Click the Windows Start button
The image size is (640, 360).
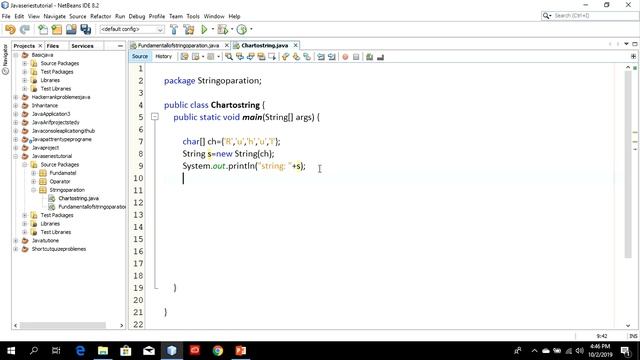(11, 351)
